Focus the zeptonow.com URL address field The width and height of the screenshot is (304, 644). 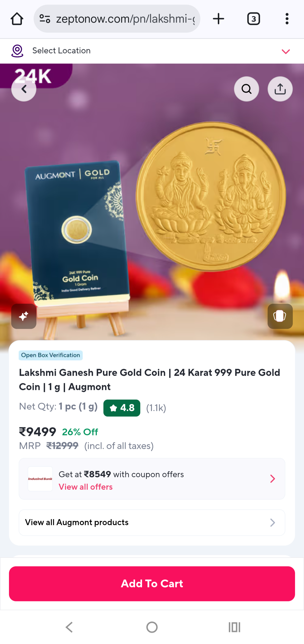(x=125, y=19)
